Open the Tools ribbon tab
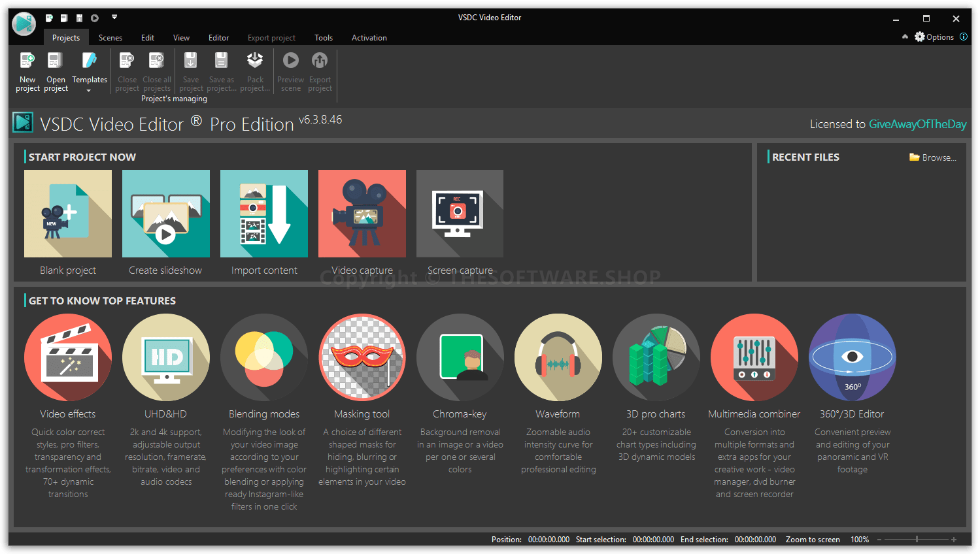The image size is (980, 554). pyautogui.click(x=324, y=38)
